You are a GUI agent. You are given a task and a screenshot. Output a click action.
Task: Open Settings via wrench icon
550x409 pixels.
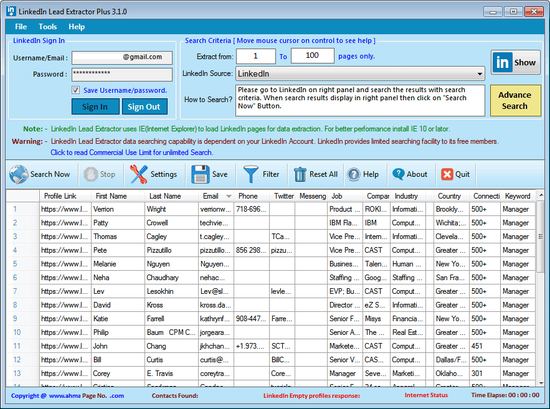[139, 174]
